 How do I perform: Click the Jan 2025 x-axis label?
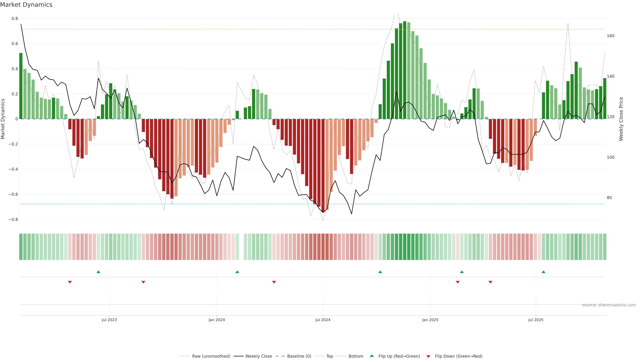click(x=430, y=320)
